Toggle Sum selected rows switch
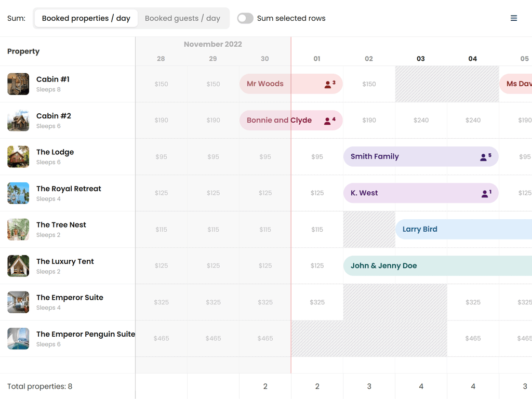Screen dimensions: 532x399 click(x=245, y=18)
